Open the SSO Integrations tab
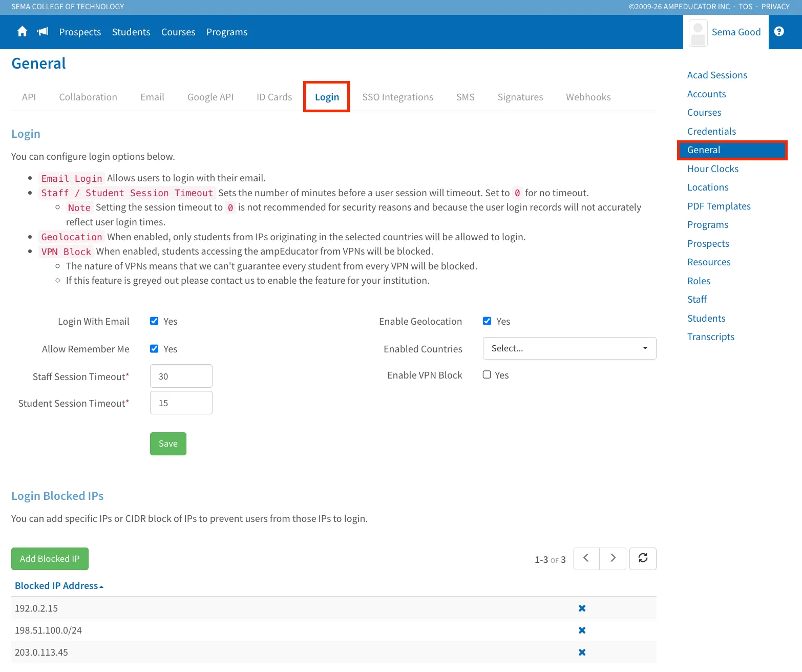 397,97
